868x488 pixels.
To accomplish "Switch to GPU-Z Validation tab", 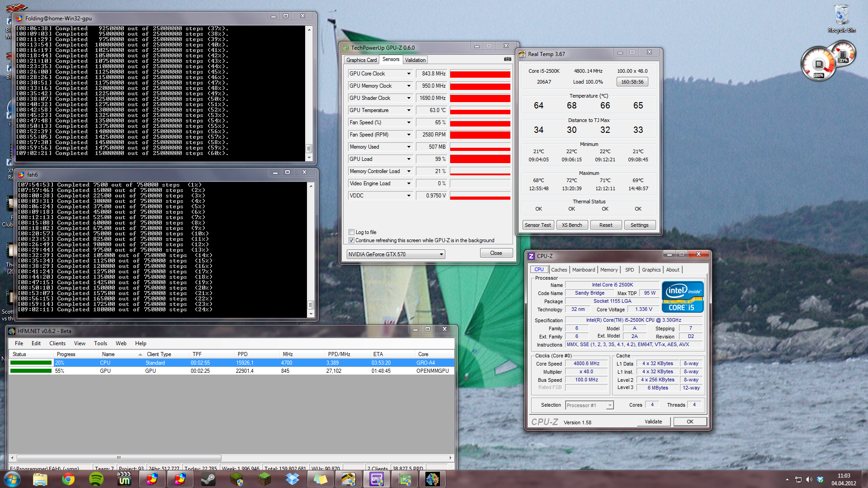I will click(415, 60).
